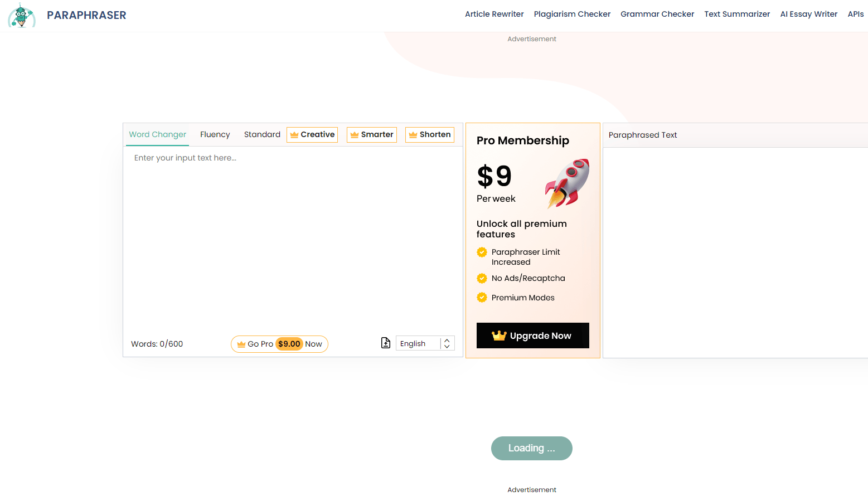
Task: Select the premium Smarter mode
Action: (x=372, y=134)
